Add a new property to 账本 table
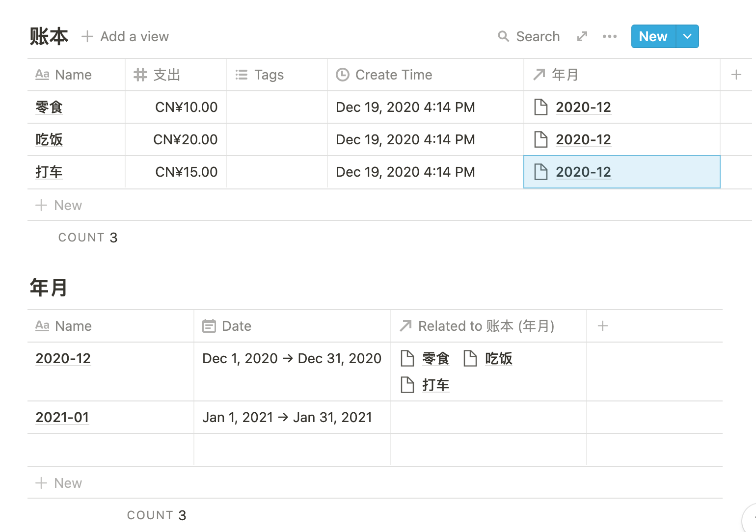The width and height of the screenshot is (756, 532). coord(736,75)
